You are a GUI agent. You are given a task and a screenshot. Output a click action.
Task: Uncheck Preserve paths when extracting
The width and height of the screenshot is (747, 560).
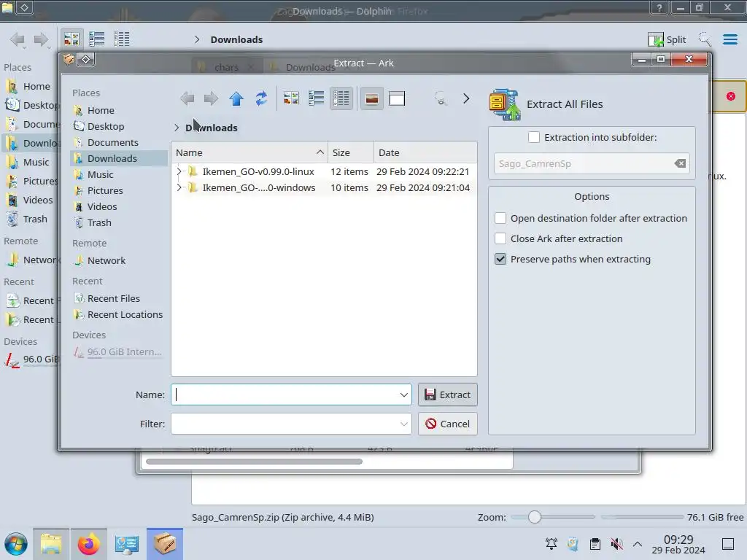[x=500, y=259]
